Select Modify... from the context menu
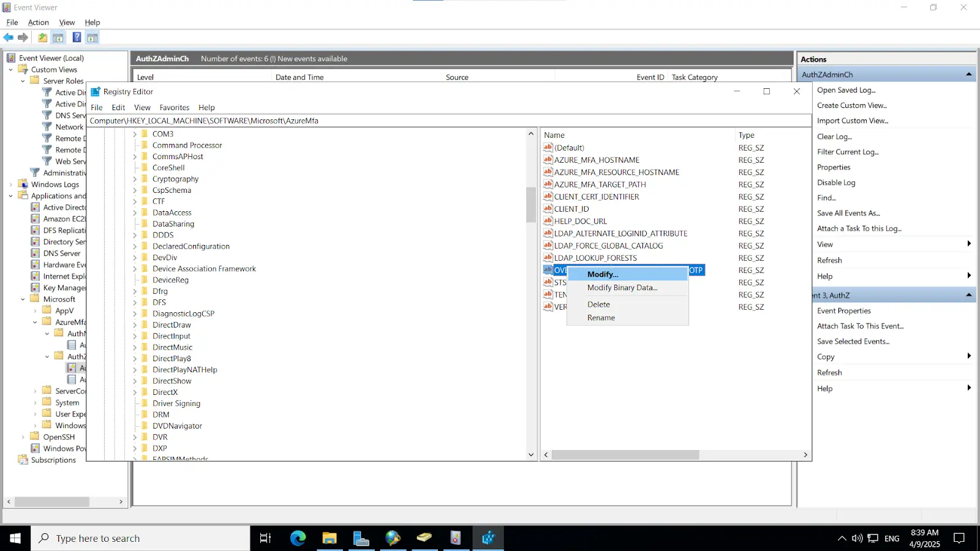 (603, 274)
